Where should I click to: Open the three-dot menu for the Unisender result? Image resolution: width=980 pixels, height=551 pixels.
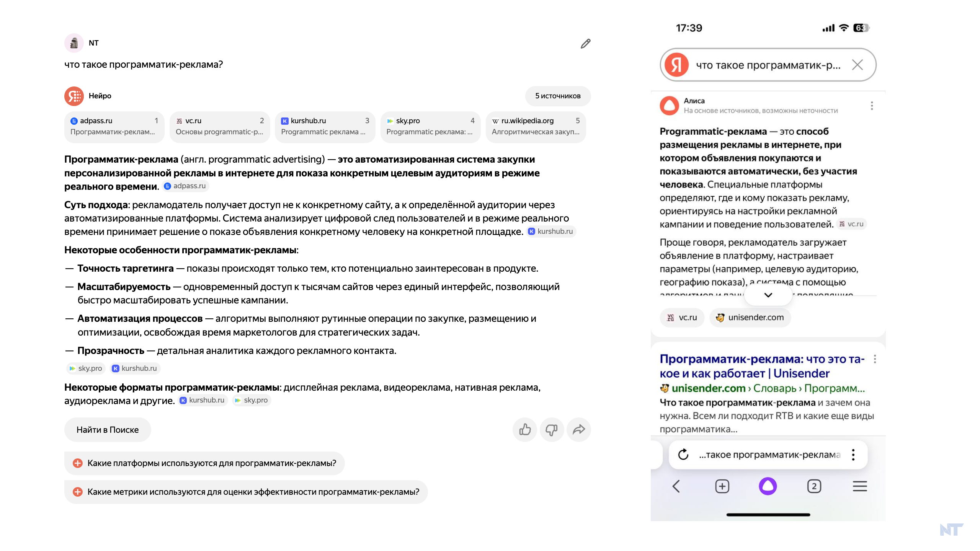(875, 359)
